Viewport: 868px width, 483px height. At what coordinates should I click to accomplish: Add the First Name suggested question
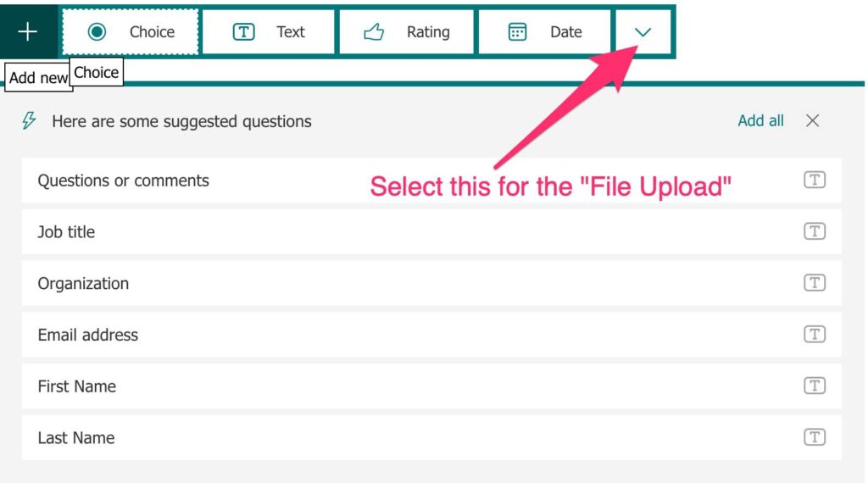[431, 386]
